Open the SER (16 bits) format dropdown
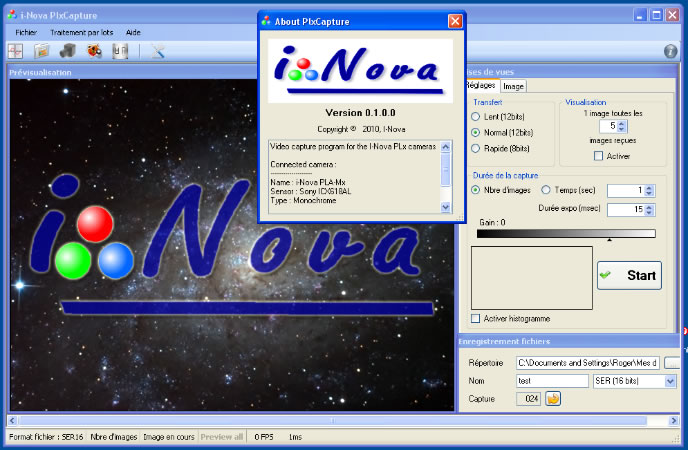The image size is (688, 450). [x=670, y=381]
